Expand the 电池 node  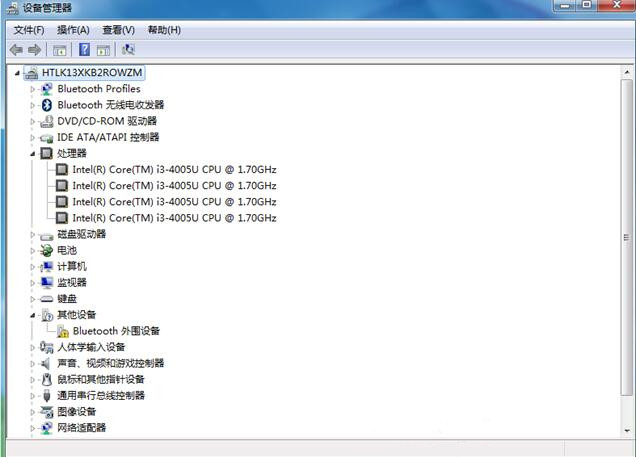(33, 251)
